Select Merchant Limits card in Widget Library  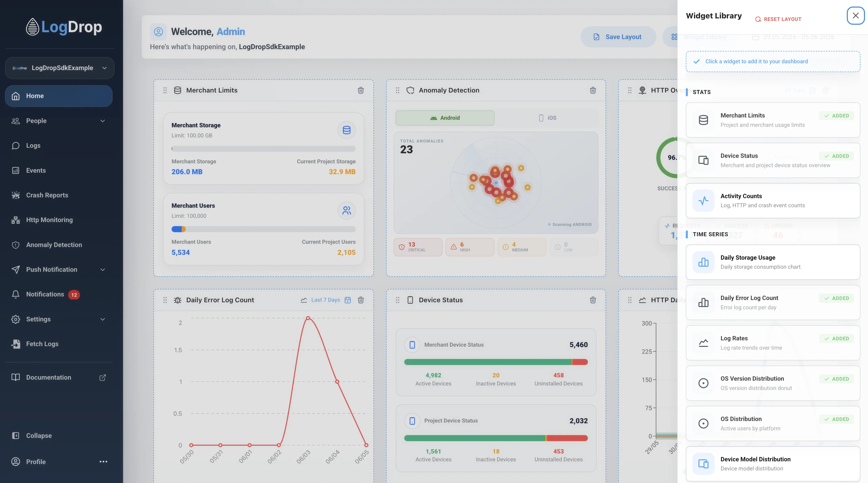point(773,120)
